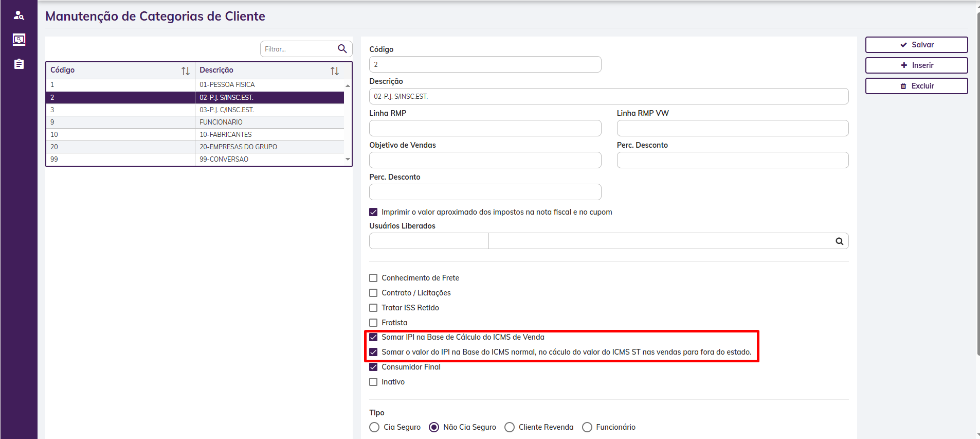Select Não Cia Seguro radio option
This screenshot has width=980, height=439.
pyautogui.click(x=434, y=427)
